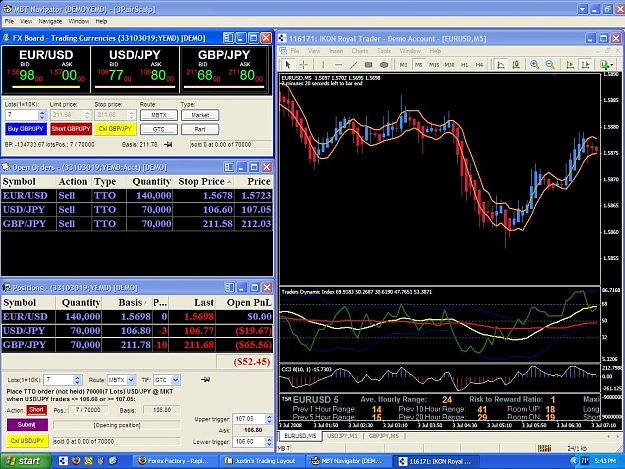Click the MBTX route button in FX Board
Screen dimensions: 625x469
point(159,115)
